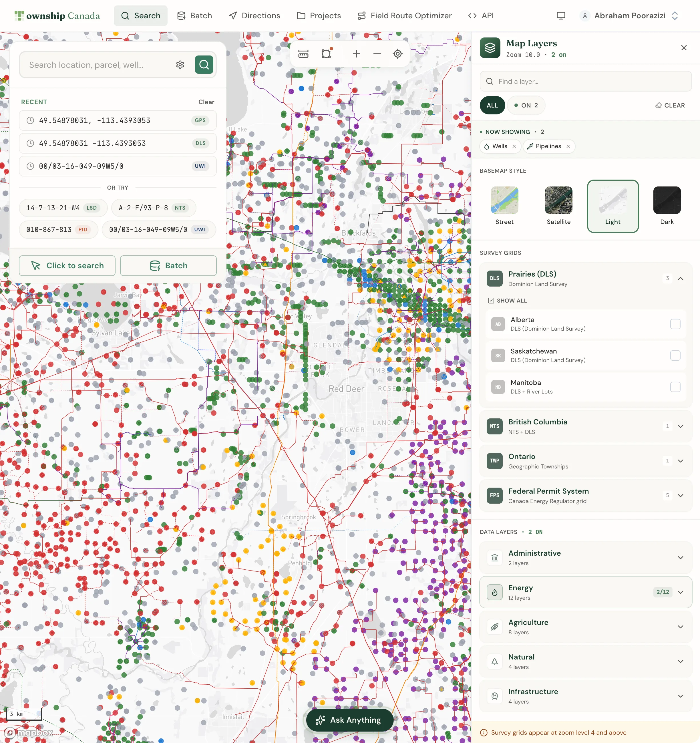Click the Administrative building icon
This screenshot has width=700, height=743.
click(x=494, y=558)
